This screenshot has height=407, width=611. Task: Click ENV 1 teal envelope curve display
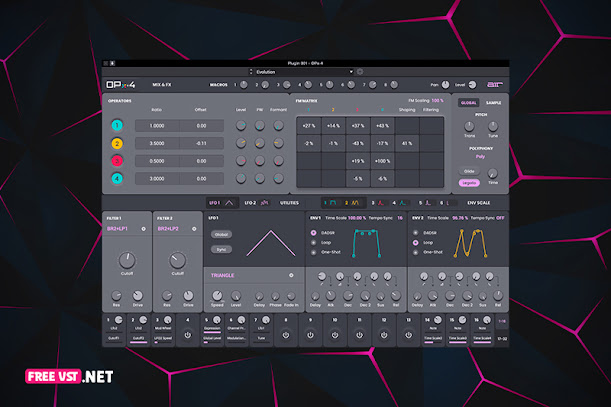[366, 243]
